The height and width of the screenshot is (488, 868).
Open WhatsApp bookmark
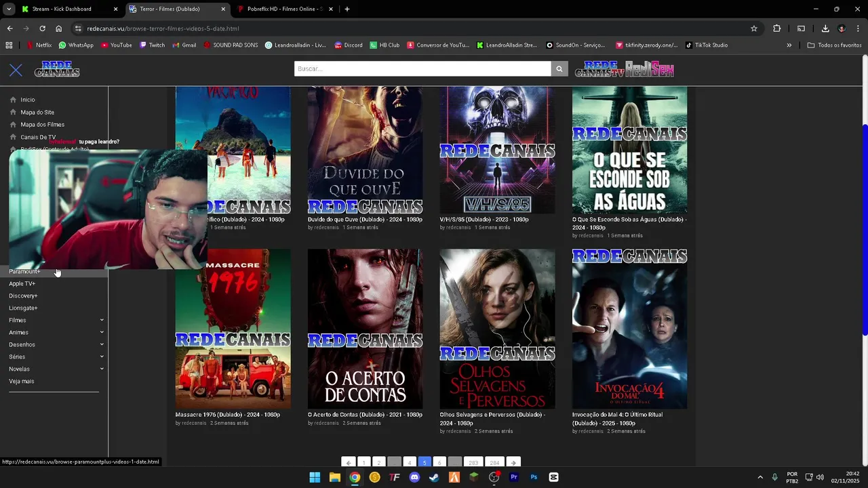click(x=76, y=45)
